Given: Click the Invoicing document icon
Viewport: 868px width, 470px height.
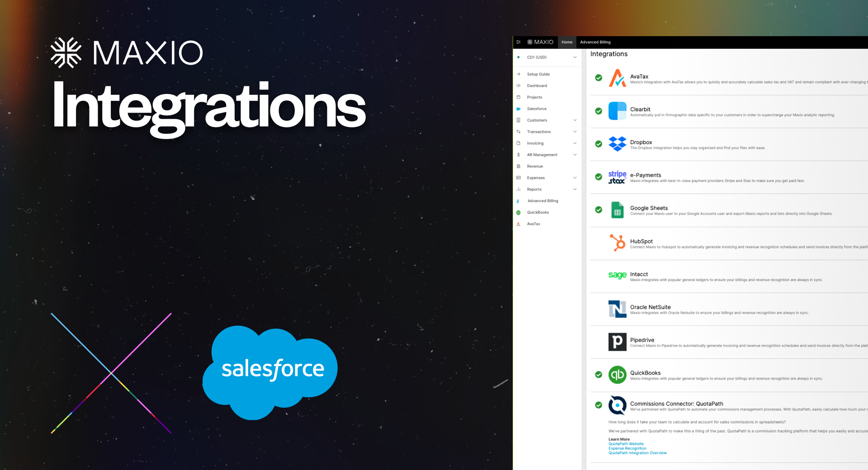Looking at the screenshot, I should coord(519,143).
